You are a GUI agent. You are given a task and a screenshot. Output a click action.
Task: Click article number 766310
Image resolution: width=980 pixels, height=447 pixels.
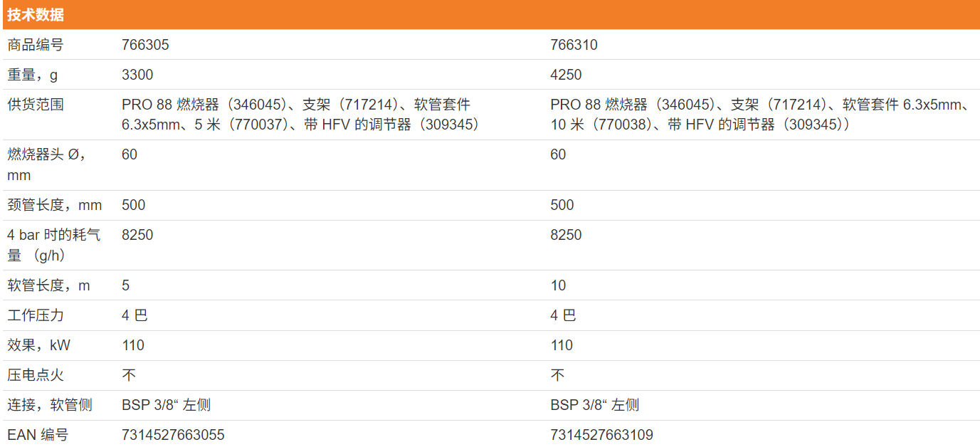(574, 45)
